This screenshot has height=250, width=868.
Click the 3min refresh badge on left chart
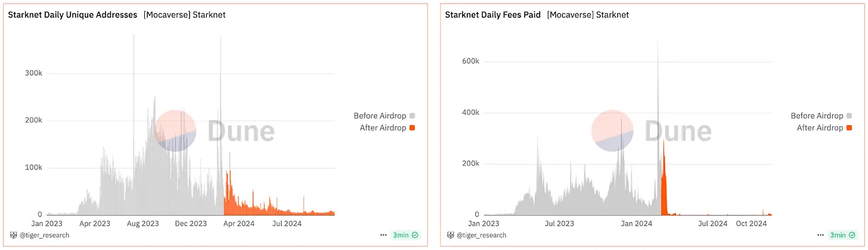click(405, 235)
